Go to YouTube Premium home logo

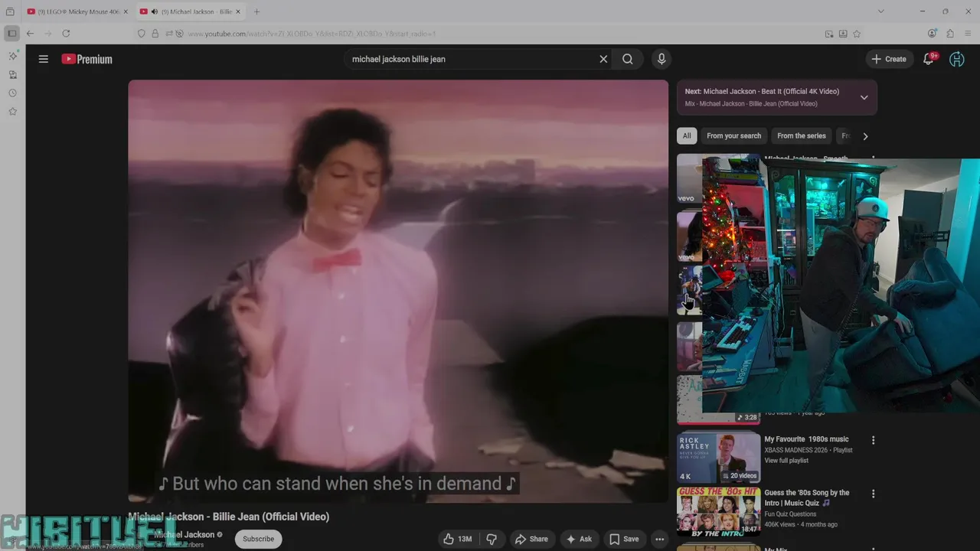(87, 59)
